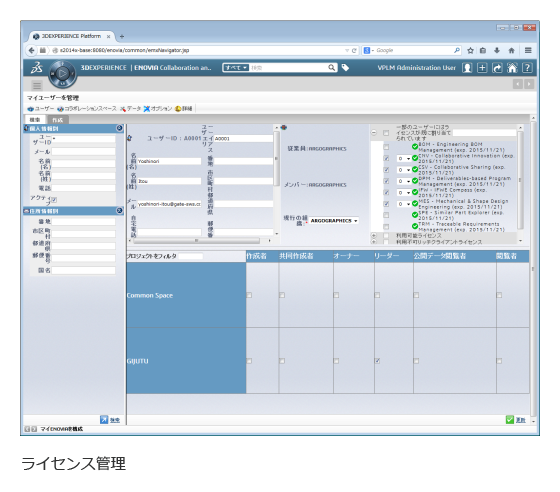Click the user icon beside ユーザーID: A0001

click(x=130, y=138)
